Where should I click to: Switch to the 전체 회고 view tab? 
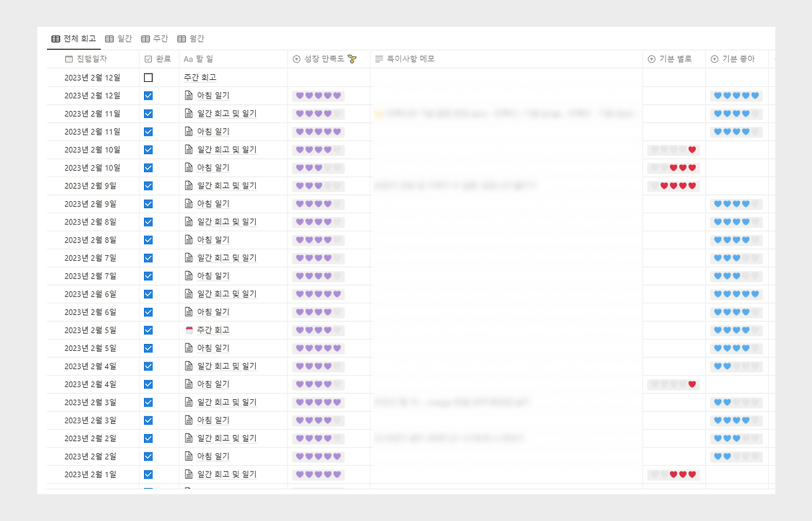74,39
